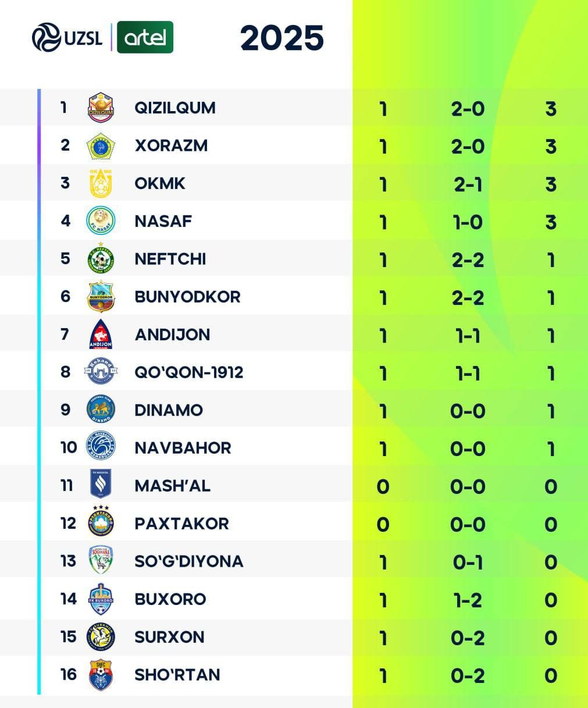This screenshot has width=588, height=708.
Task: Click the Neftchi club crest
Action: tap(101, 259)
